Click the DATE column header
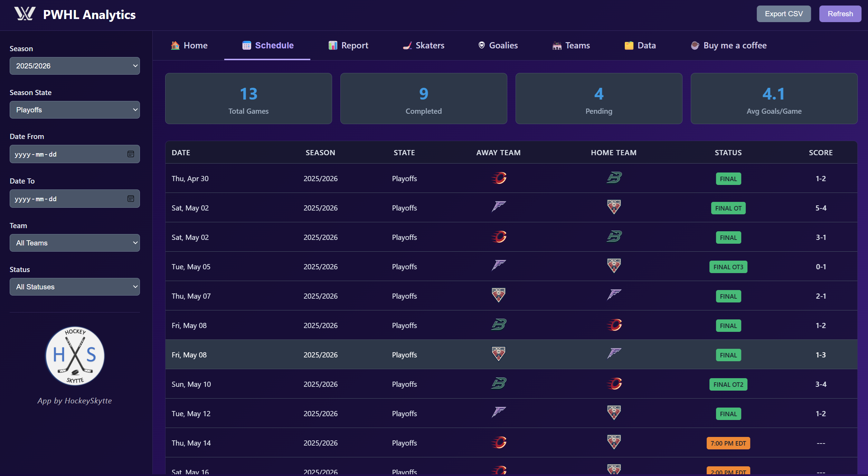 181,152
